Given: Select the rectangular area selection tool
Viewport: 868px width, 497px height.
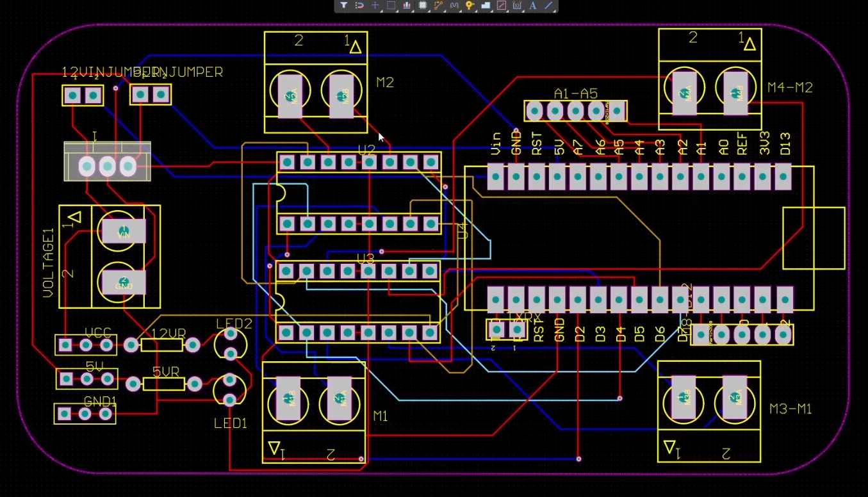Looking at the screenshot, I should click(x=392, y=5).
